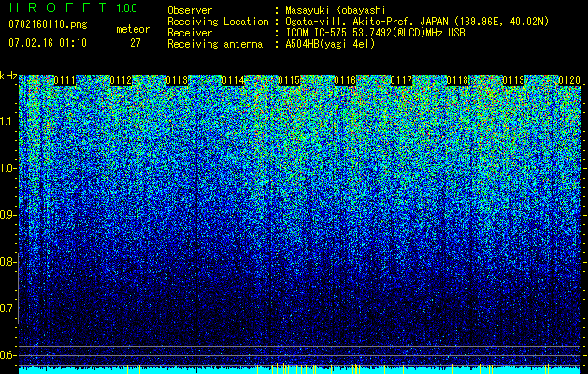
Task: Click the Receiving antenna label
Action: click(x=215, y=44)
